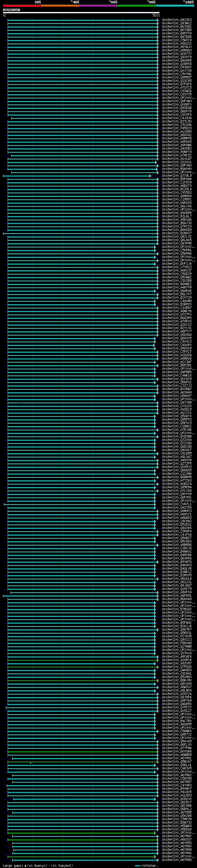Click the hit UniRef100_C6LRD5
197x868 pixels.
tap(177, 454)
